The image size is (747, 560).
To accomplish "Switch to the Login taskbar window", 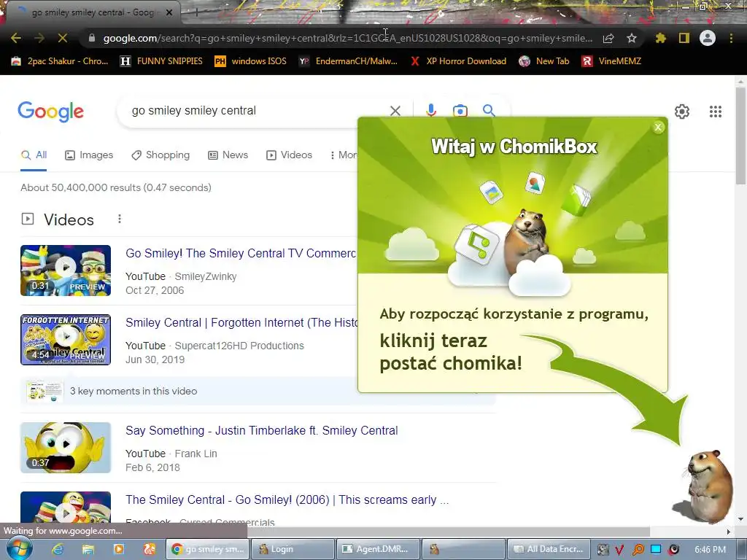I will pos(292,549).
